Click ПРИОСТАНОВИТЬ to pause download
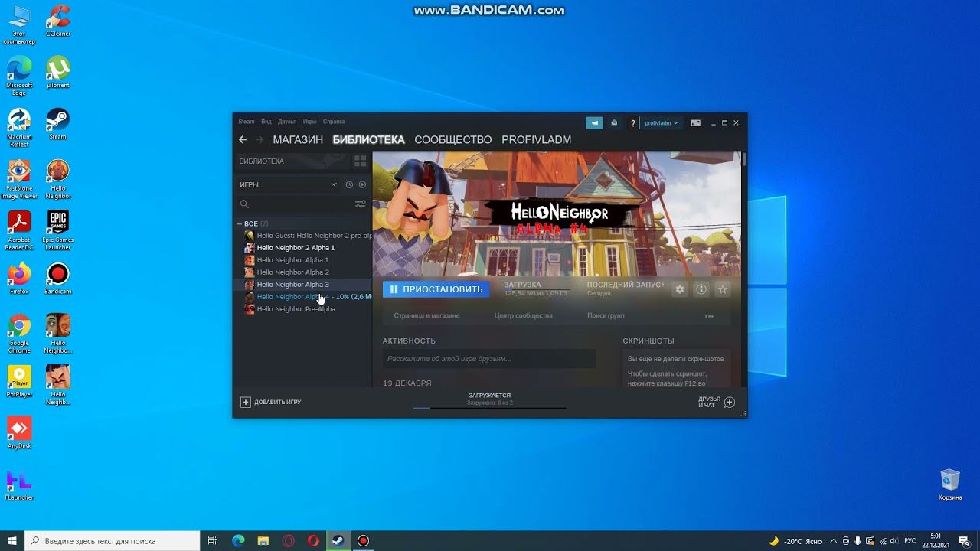The image size is (980, 551). pos(436,289)
